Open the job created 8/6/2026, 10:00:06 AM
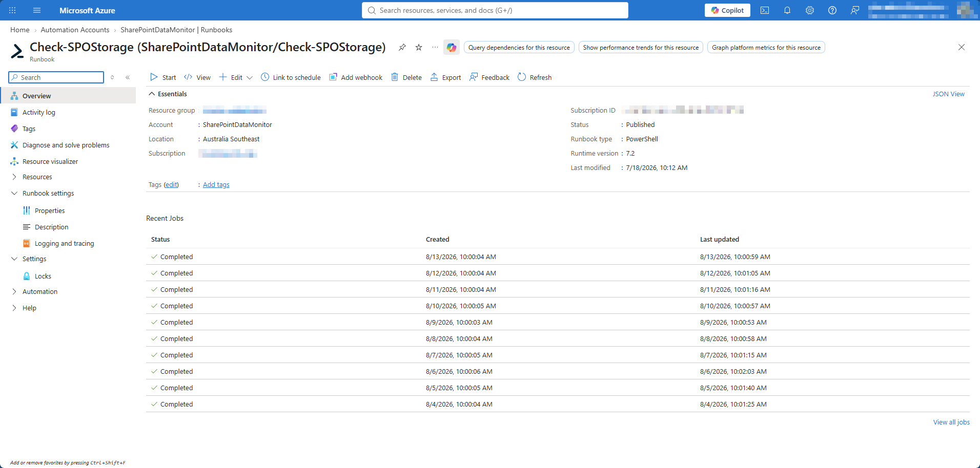The height and width of the screenshot is (468, 980). coord(558,371)
